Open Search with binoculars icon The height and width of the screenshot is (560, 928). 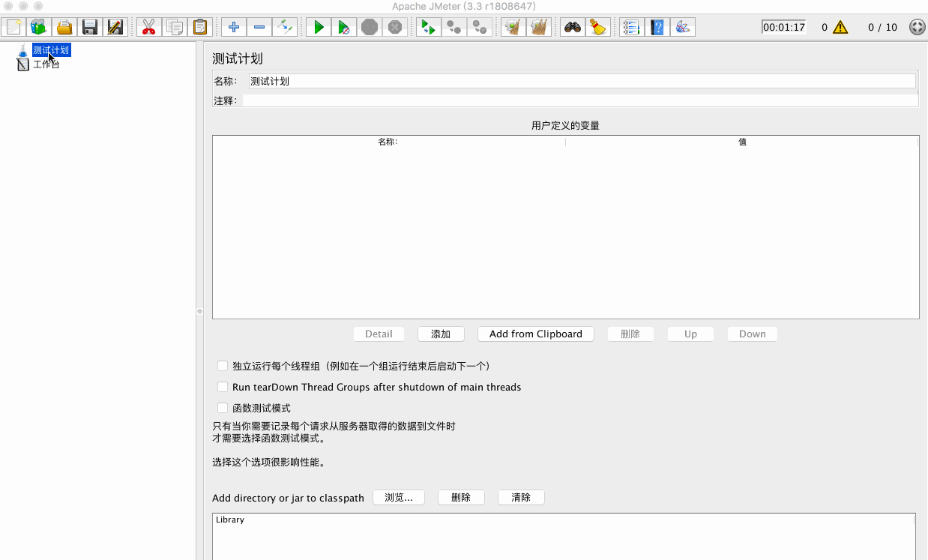tap(573, 28)
